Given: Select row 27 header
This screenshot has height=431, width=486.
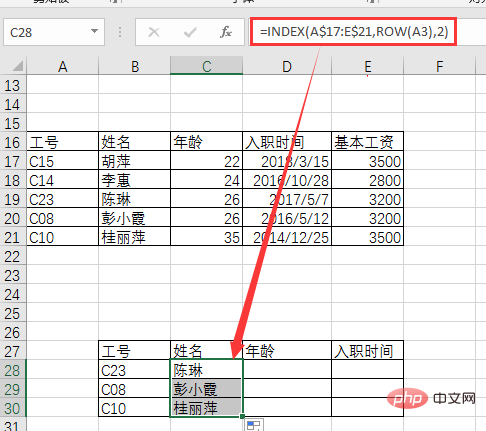Looking at the screenshot, I should coord(13,351).
